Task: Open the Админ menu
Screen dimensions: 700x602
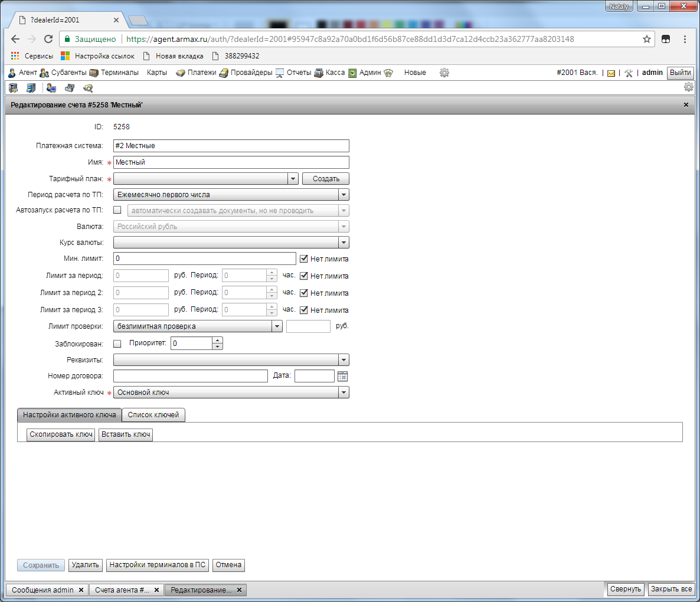Action: point(365,73)
